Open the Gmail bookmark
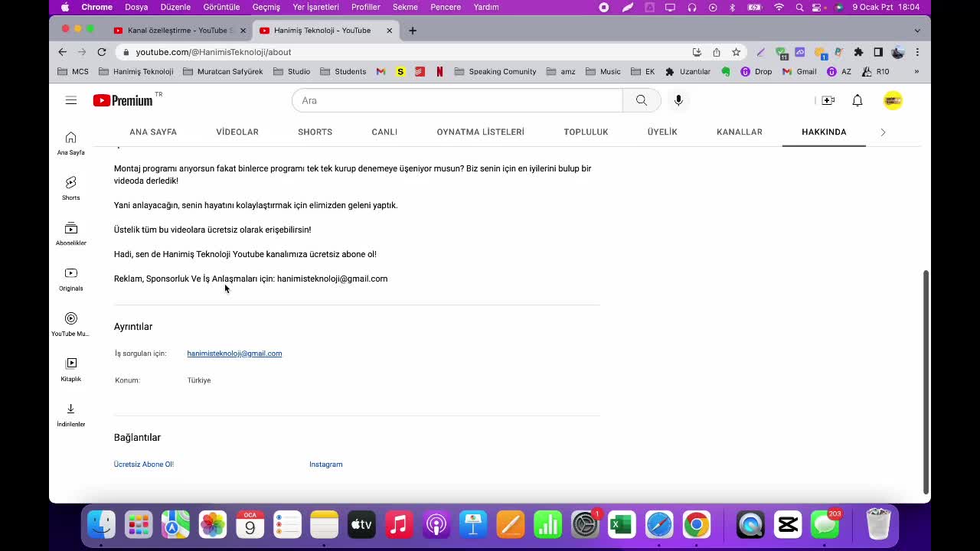Viewport: 980px width, 551px height. coord(799,71)
